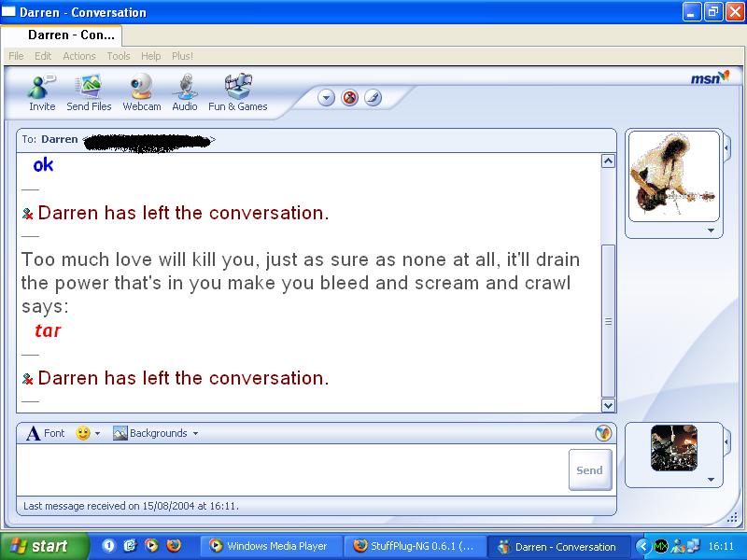Collapse the contact's display picture panel

click(727, 147)
